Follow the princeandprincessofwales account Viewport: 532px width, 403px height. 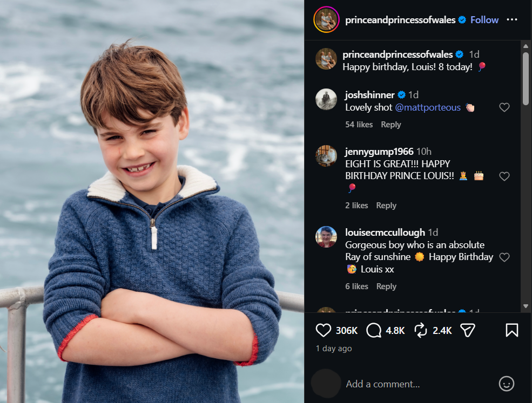point(484,20)
